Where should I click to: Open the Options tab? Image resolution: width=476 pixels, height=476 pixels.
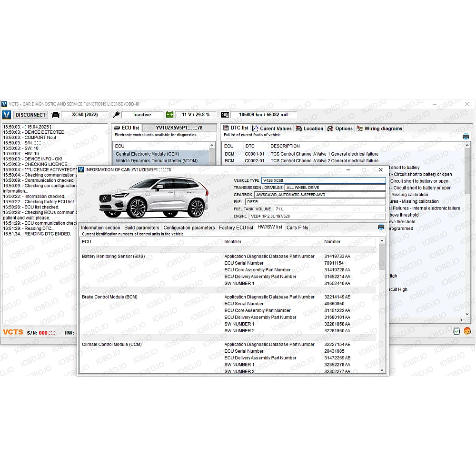pyautogui.click(x=340, y=129)
